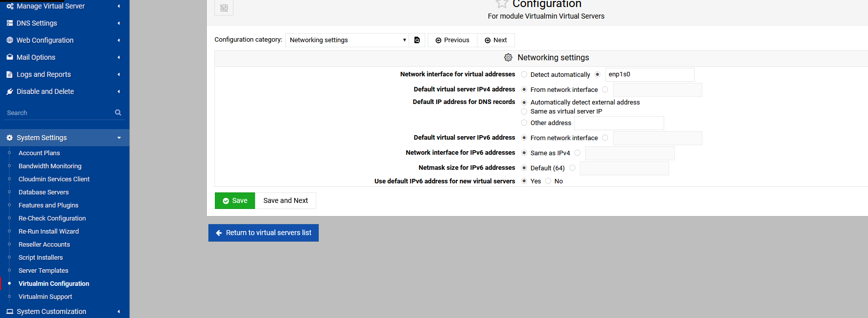The width and height of the screenshot is (868, 318).
Task: Open Virtualmin Configuration page
Action: point(54,284)
